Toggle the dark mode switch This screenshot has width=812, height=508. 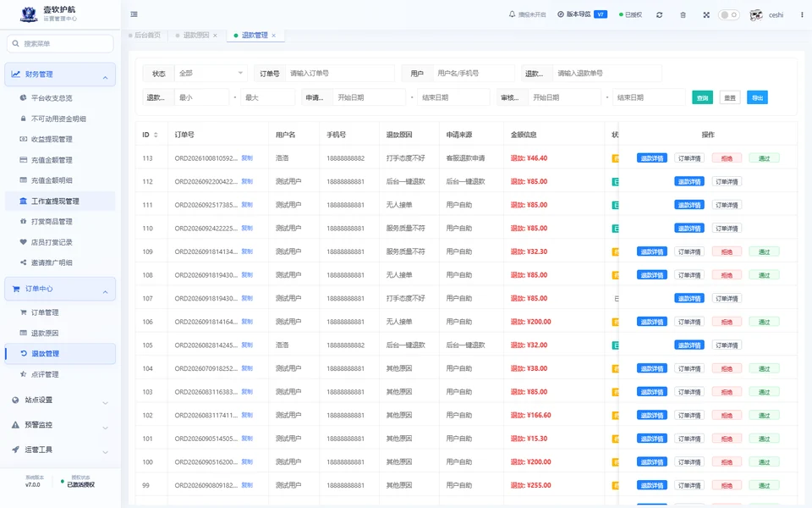[x=728, y=15]
